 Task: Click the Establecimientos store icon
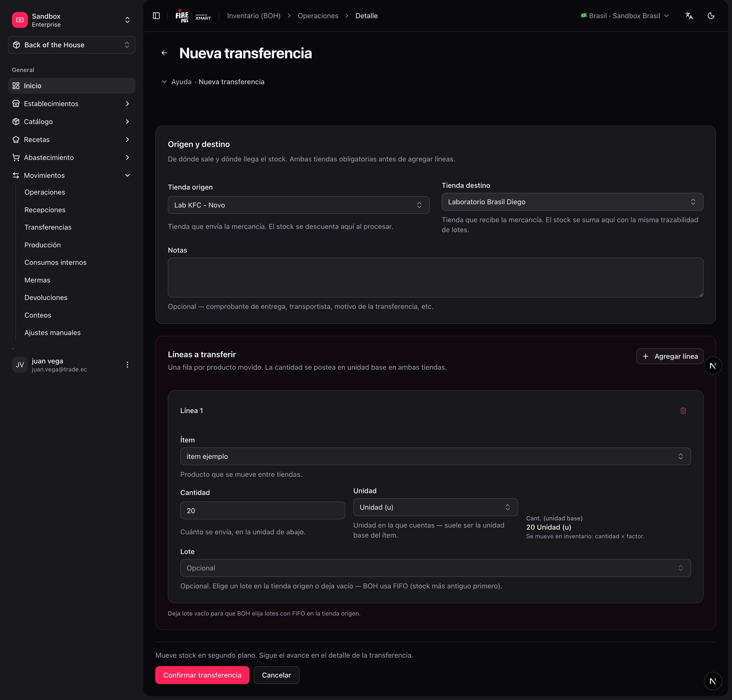tap(16, 104)
